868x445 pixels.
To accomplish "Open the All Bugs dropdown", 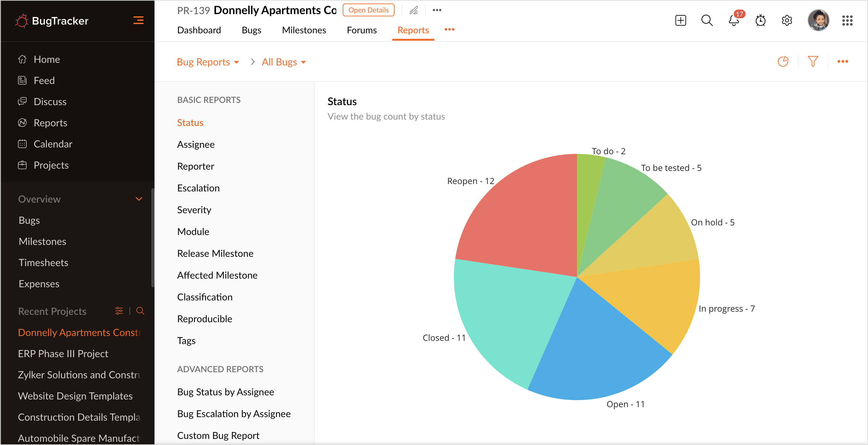I will (284, 62).
